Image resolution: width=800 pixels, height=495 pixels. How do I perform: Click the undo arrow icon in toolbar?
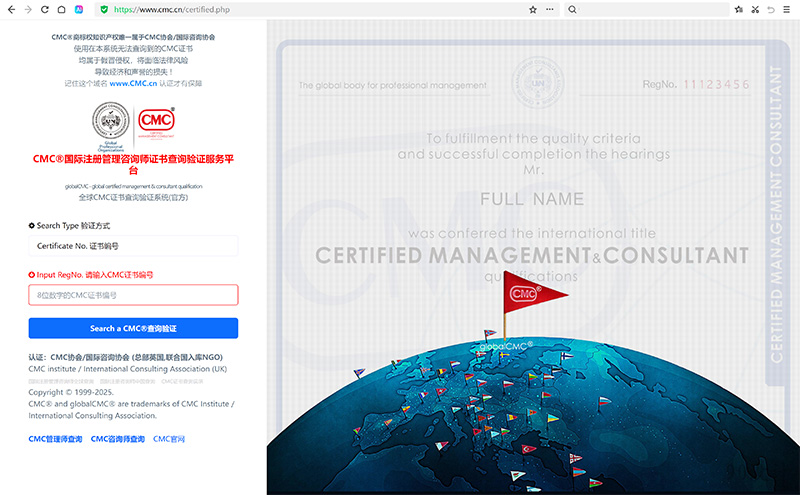click(x=770, y=9)
